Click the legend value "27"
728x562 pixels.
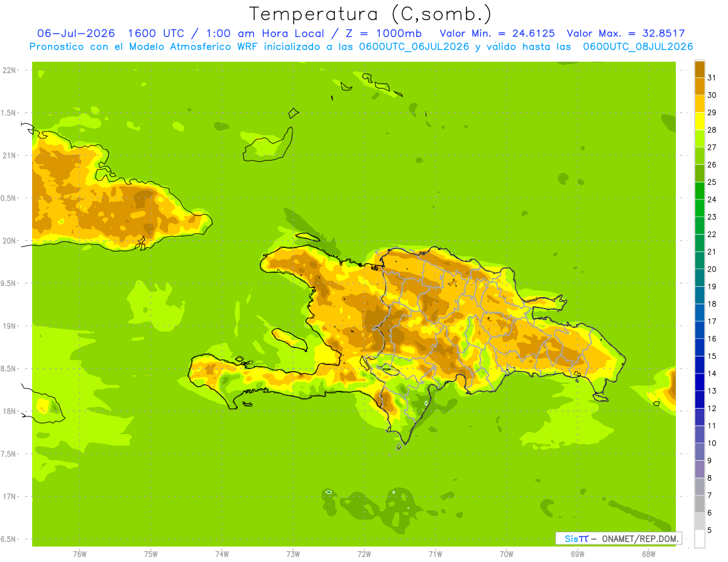[x=712, y=147]
